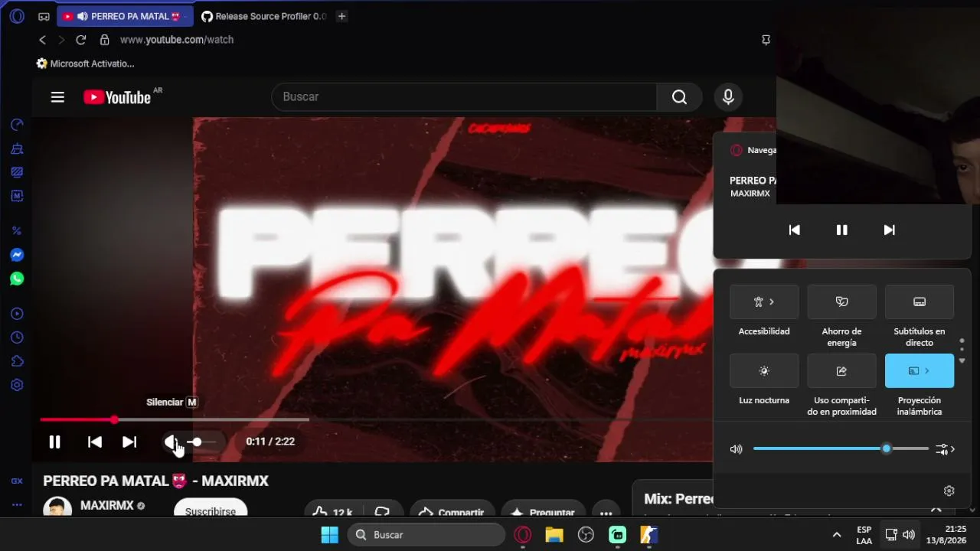Click the address bar URL field

pyautogui.click(x=177, y=40)
